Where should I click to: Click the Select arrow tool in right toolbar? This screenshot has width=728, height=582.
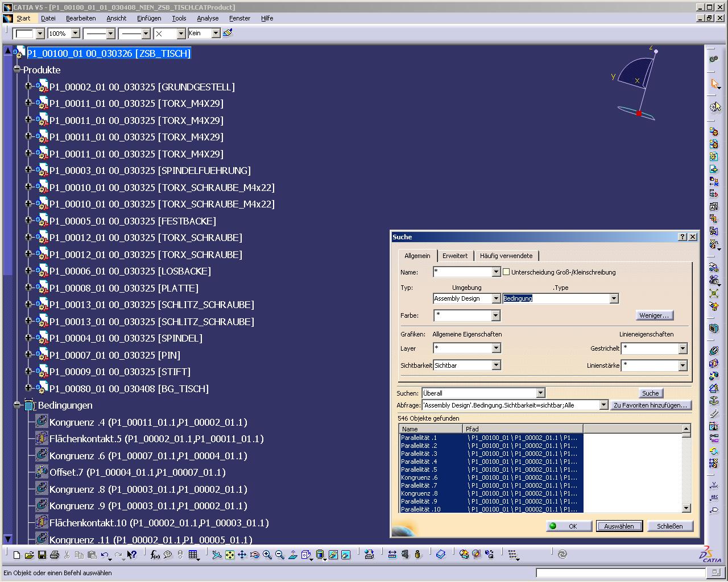tap(715, 84)
